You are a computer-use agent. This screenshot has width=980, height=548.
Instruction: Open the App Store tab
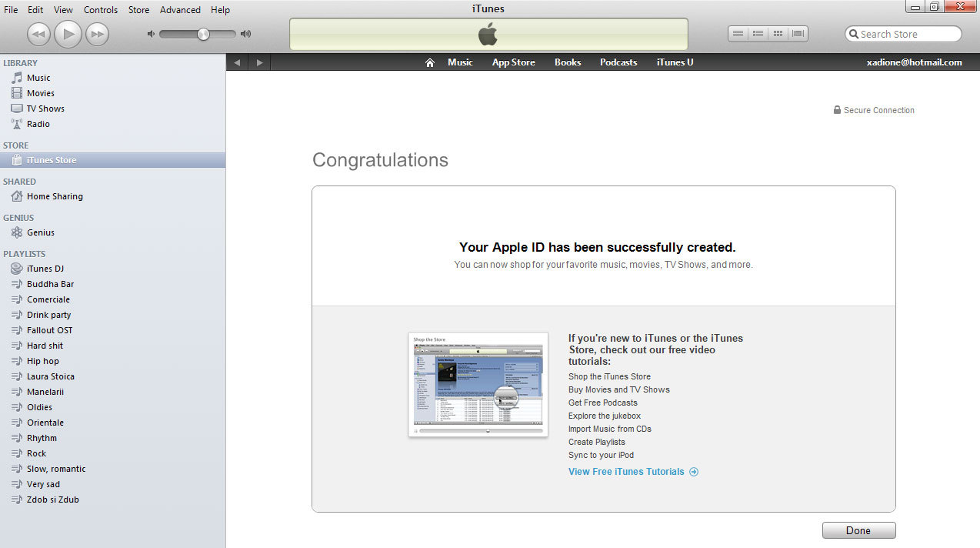pyautogui.click(x=514, y=62)
